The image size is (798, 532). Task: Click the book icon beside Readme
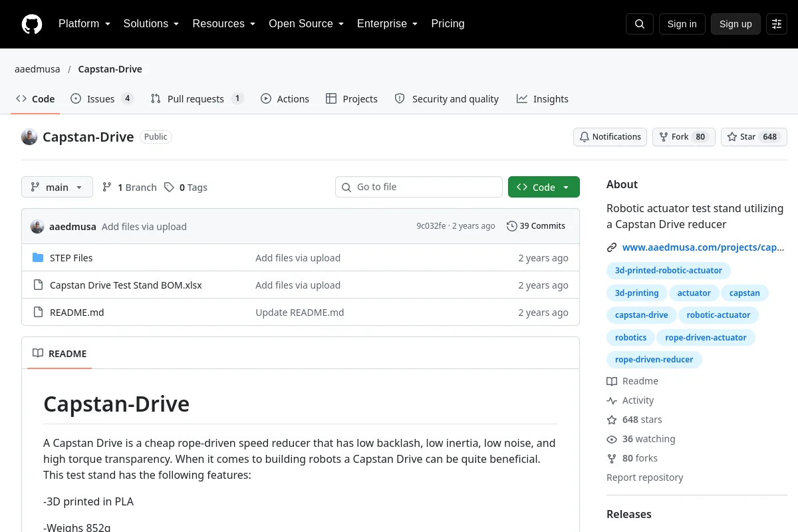(612, 381)
